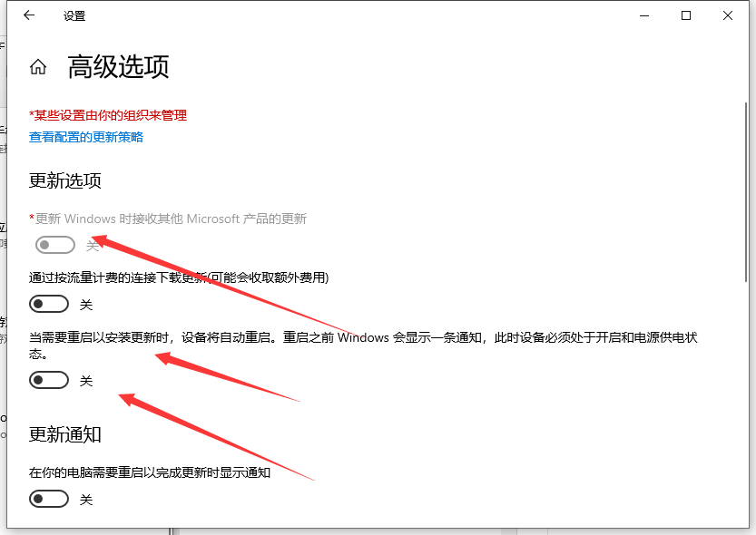Maximize the Settings window

coord(687,15)
